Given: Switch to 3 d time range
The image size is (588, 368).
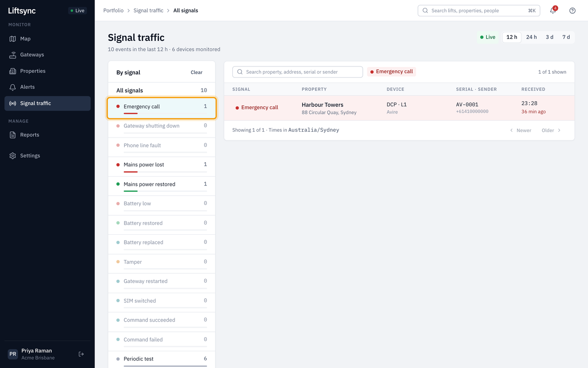Looking at the screenshot, I should tap(550, 37).
